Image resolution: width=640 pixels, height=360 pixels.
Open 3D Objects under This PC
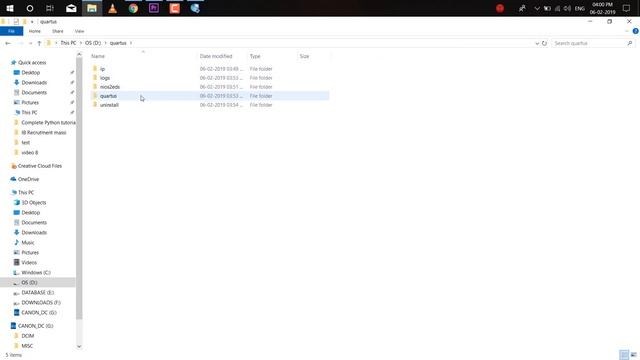pyautogui.click(x=33, y=202)
